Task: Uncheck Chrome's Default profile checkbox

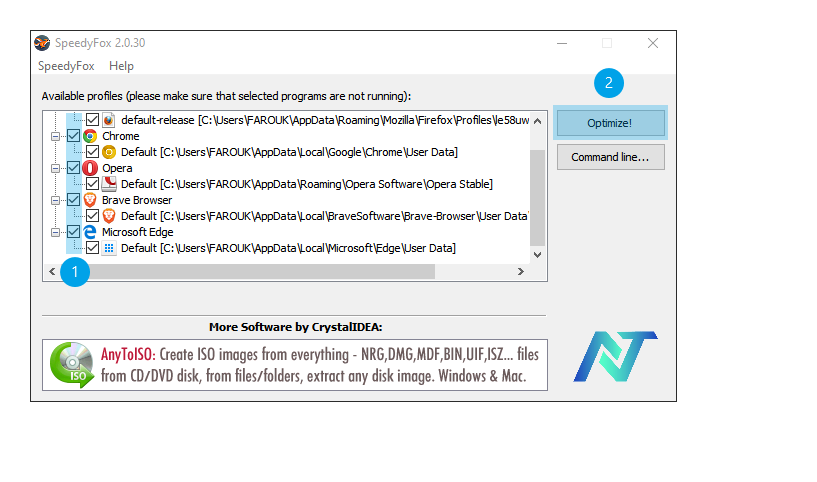Action: click(92, 152)
